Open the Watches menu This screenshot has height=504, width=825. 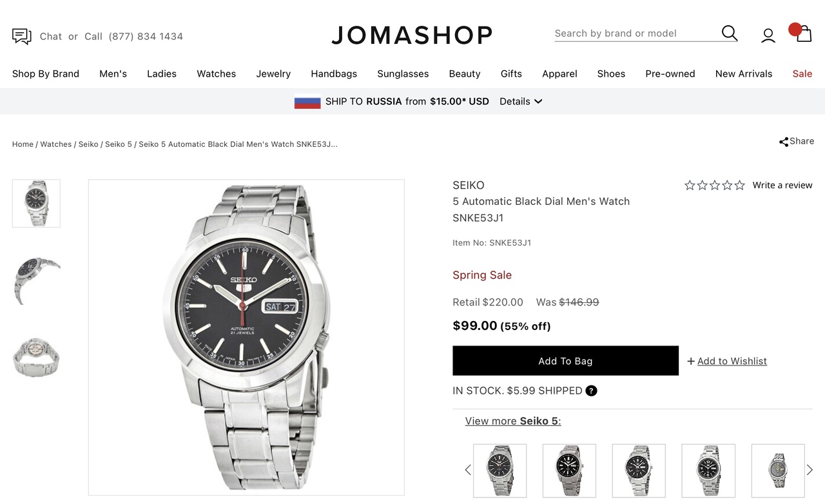pyautogui.click(x=216, y=73)
